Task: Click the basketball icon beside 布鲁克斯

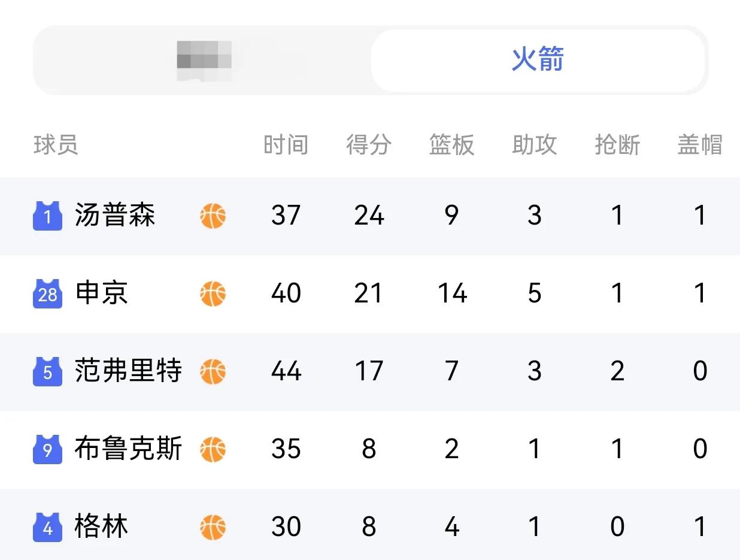Action: tap(213, 449)
